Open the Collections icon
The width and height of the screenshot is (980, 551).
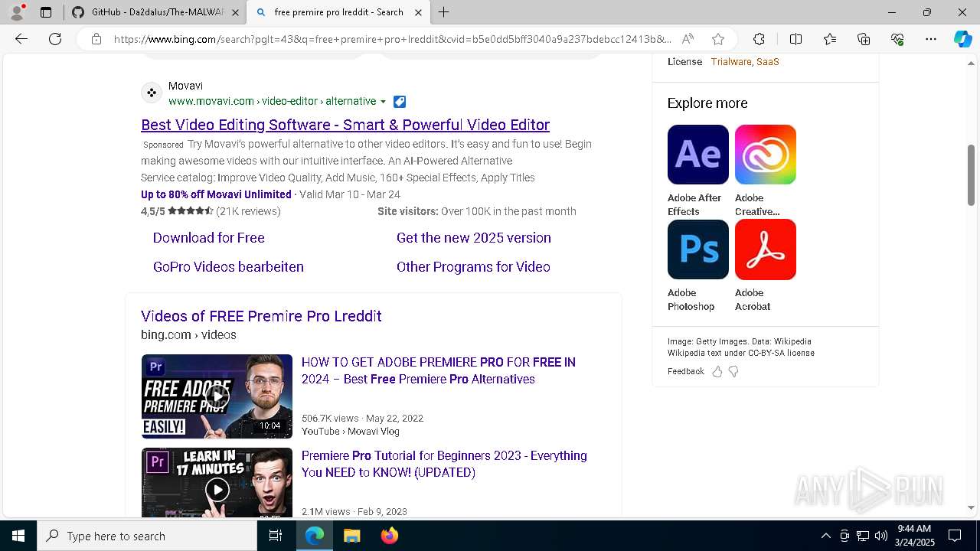point(864,39)
